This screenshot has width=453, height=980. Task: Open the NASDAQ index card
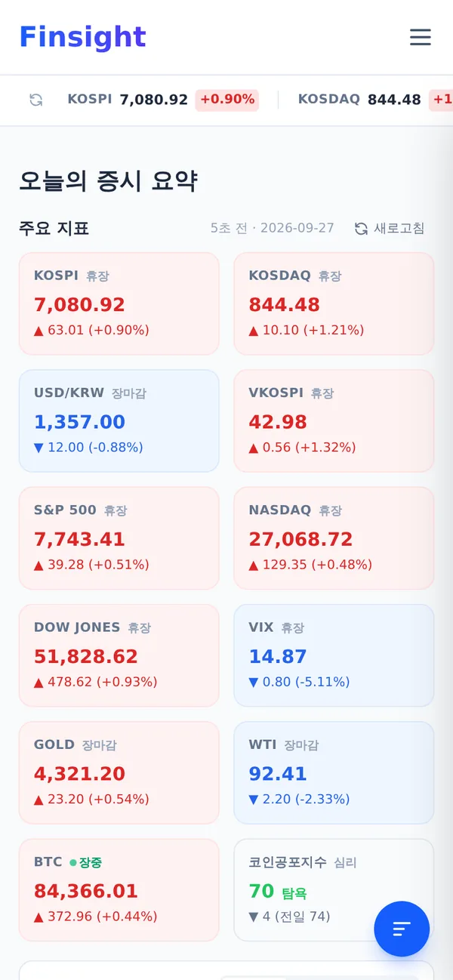pyautogui.click(x=334, y=538)
